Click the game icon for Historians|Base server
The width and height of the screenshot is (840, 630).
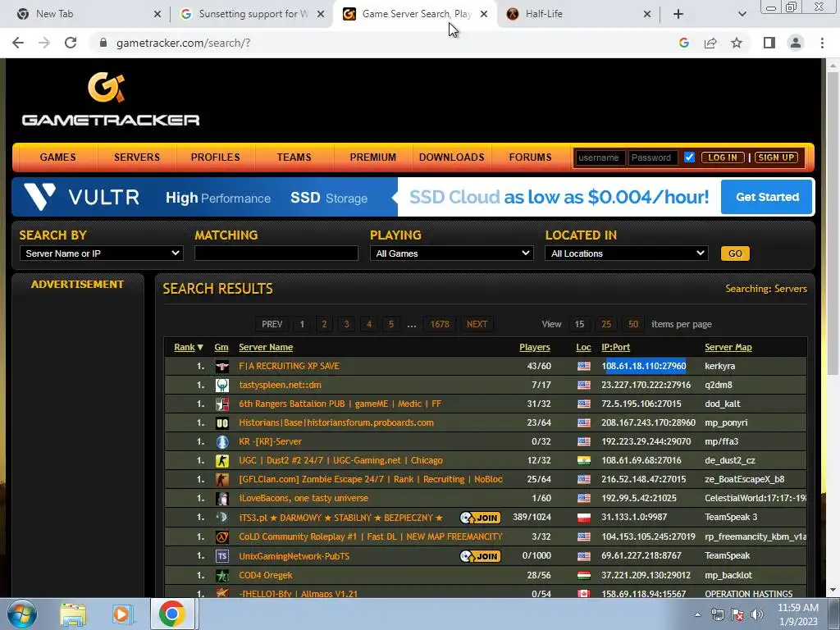pos(221,422)
